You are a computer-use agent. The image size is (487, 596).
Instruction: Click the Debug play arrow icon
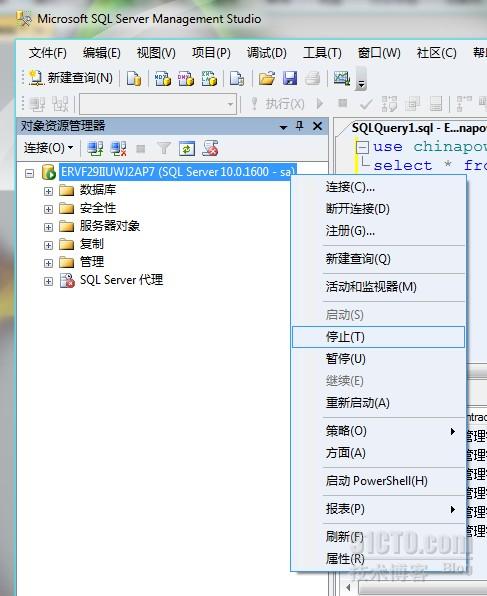320,103
